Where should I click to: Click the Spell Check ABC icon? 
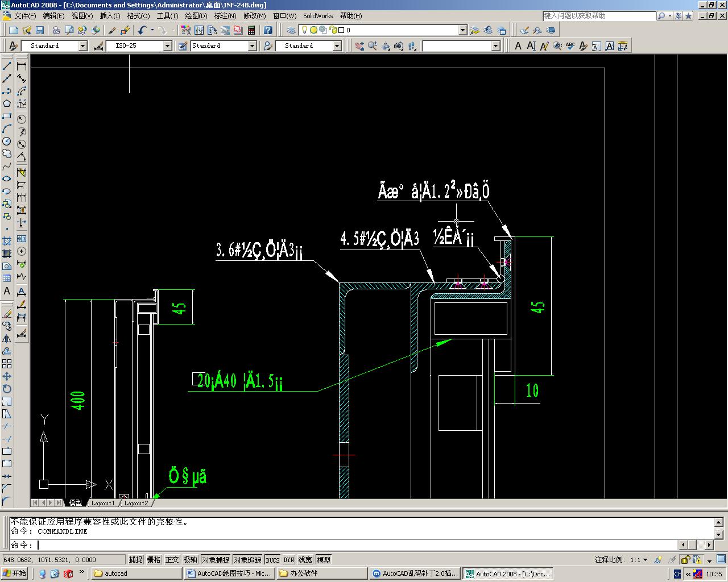(570, 45)
